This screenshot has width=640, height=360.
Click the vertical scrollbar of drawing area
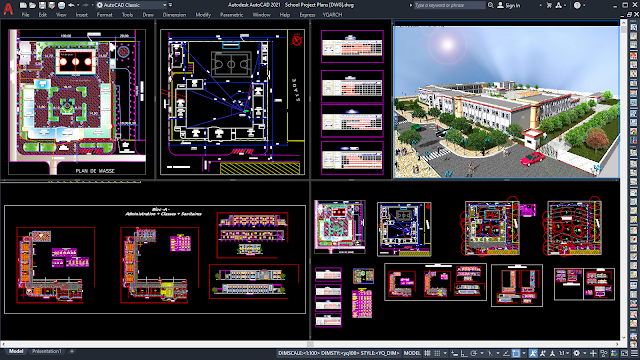pos(624,180)
